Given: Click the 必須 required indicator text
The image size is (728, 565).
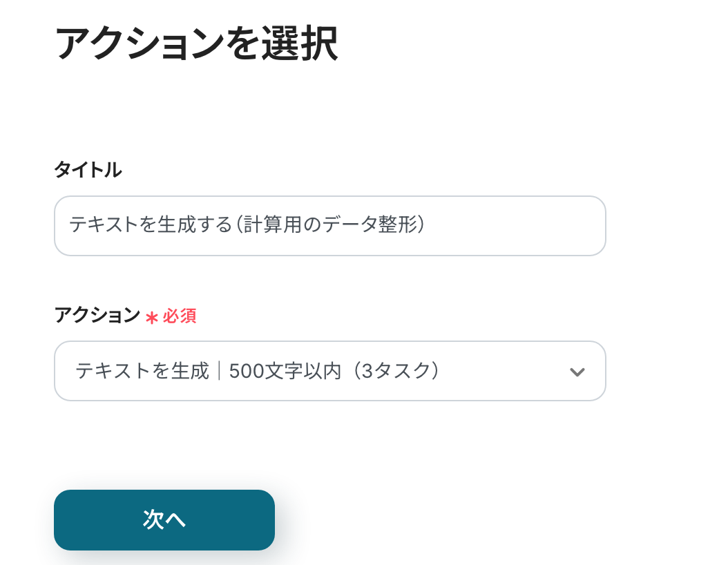Looking at the screenshot, I should [x=180, y=316].
